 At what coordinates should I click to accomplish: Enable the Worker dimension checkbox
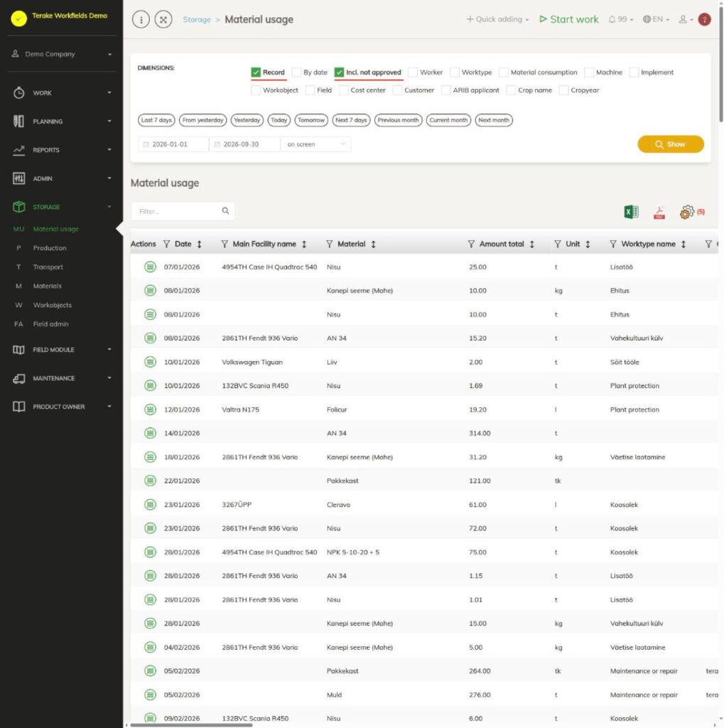[x=413, y=73]
